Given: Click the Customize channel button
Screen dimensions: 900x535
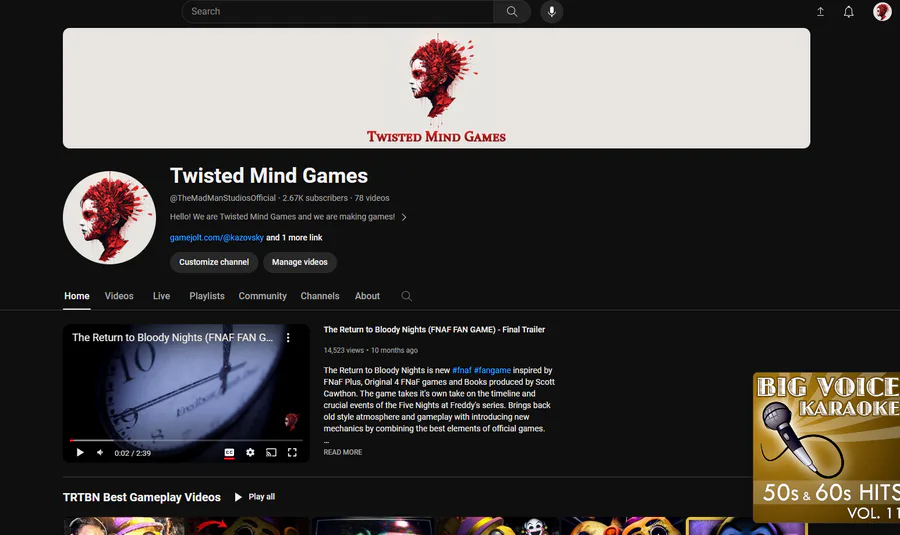Looking at the screenshot, I should pos(214,262).
